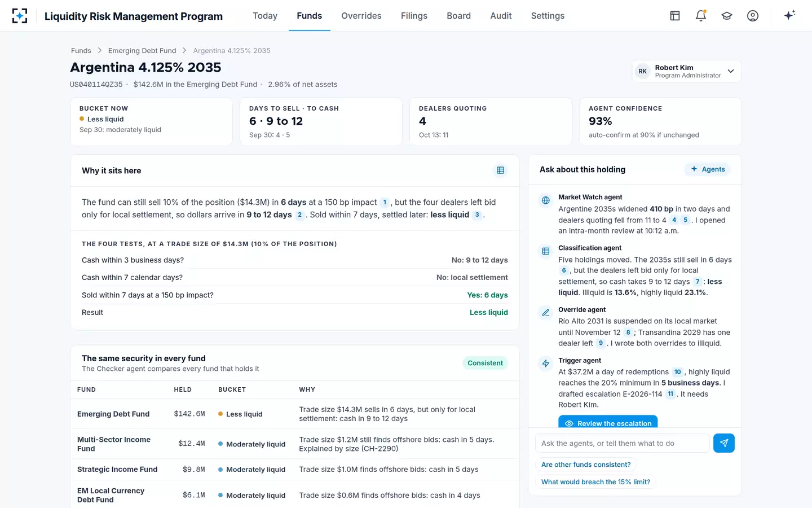Screen dimensions: 812x508
Task: Open the notifications bell
Action: (701, 16)
